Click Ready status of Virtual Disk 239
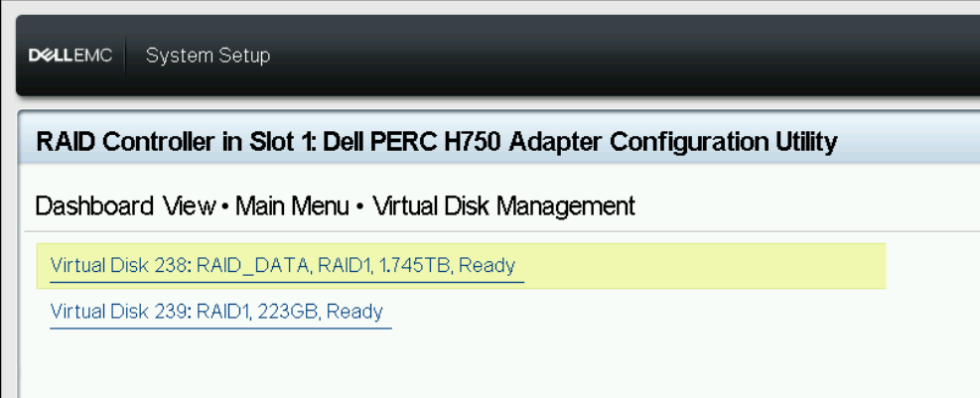980x398 pixels. click(x=355, y=311)
